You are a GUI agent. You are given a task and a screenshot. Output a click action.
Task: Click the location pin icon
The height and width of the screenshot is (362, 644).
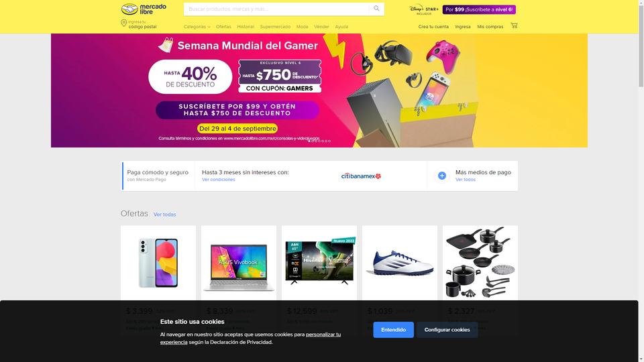pos(123,23)
